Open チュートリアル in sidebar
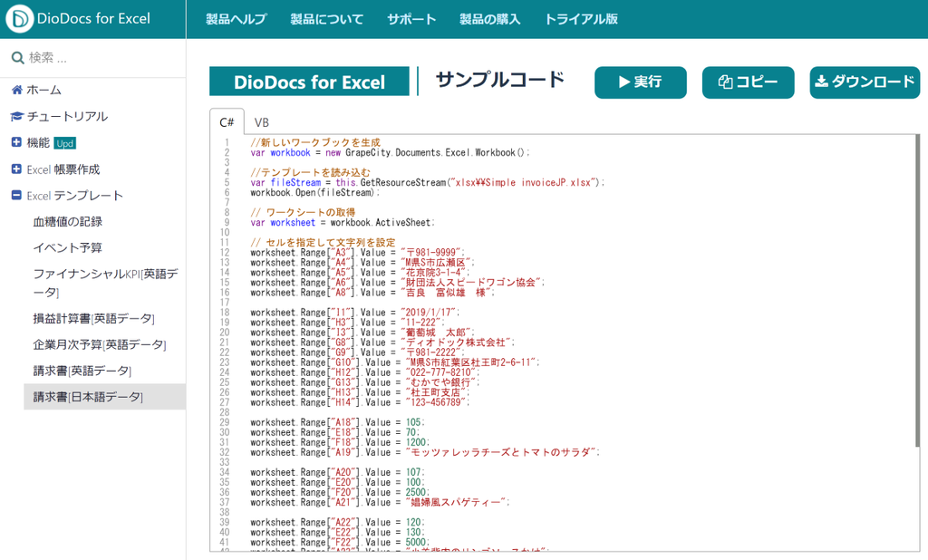This screenshot has width=928, height=560. pyautogui.click(x=67, y=117)
